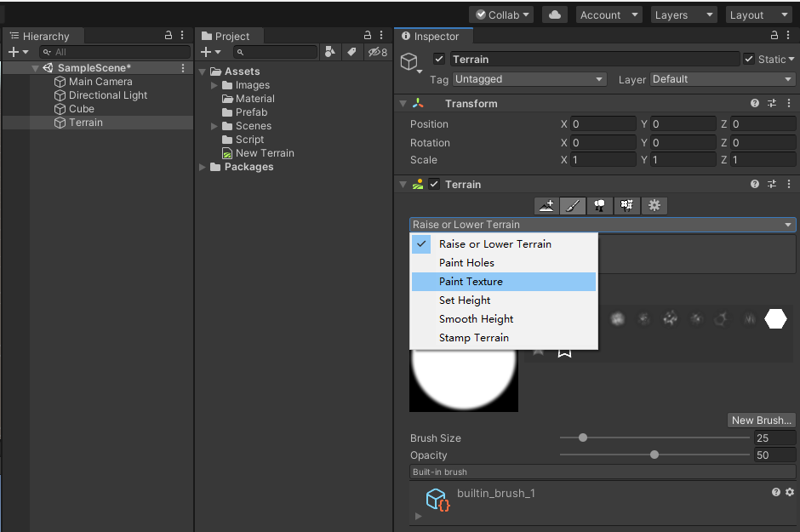Click the Collab cloud icon
Viewport: 800px width, 532px height.
pyautogui.click(x=555, y=14)
